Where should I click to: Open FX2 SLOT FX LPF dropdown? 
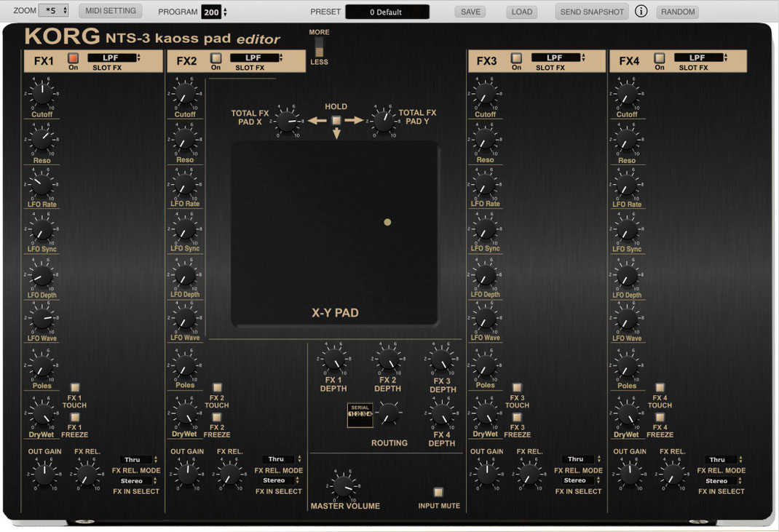256,57
